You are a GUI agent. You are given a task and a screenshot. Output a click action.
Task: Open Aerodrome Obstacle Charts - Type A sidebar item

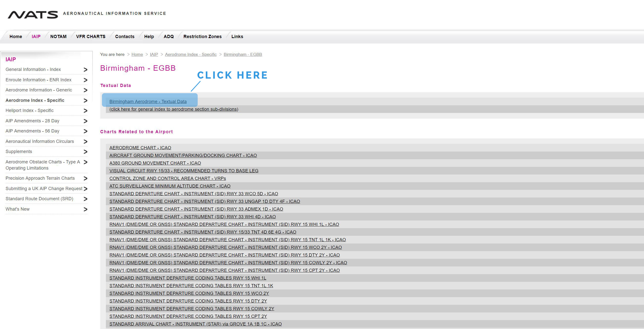point(43,165)
